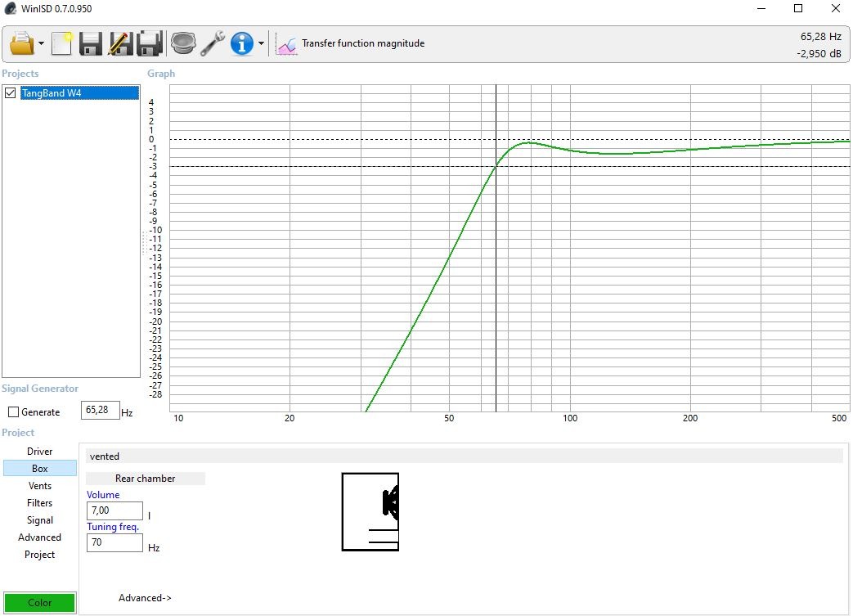
Task: Click the green response curve peak
Action: click(x=528, y=142)
